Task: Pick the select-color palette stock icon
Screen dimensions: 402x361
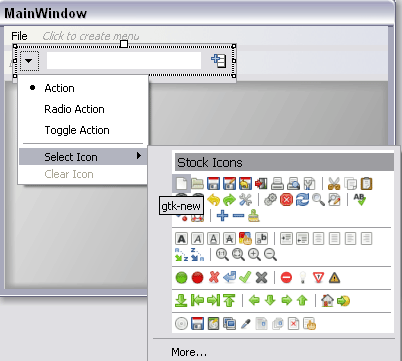Action: pyautogui.click(x=245, y=239)
